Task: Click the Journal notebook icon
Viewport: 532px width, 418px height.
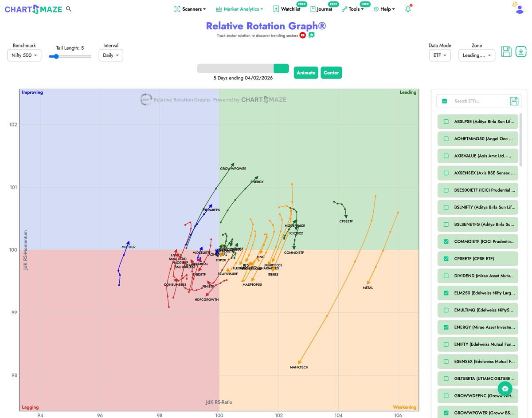Action: (x=313, y=9)
